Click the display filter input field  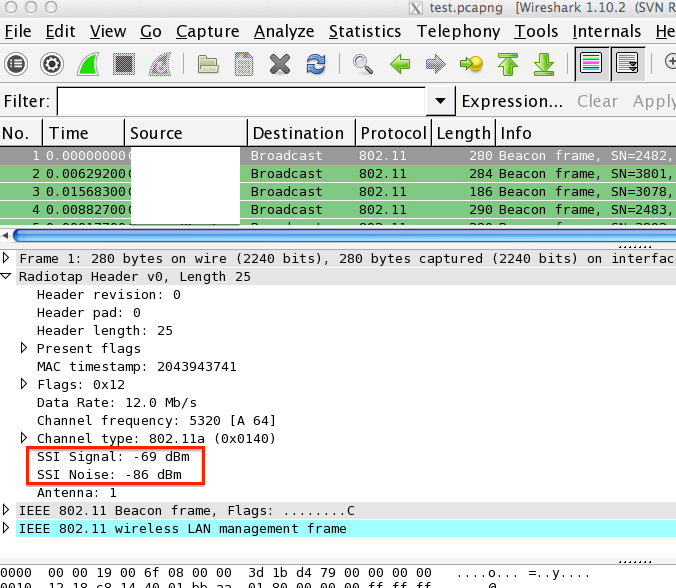[x=241, y=101]
